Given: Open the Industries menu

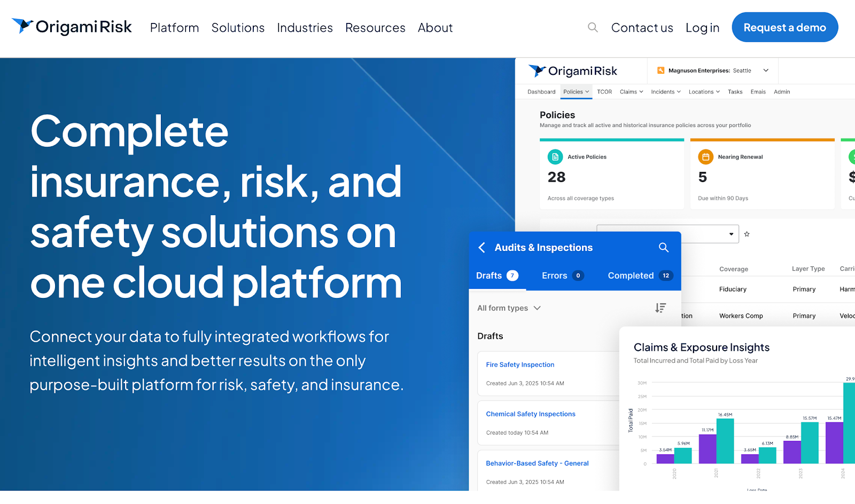Looking at the screenshot, I should (305, 28).
